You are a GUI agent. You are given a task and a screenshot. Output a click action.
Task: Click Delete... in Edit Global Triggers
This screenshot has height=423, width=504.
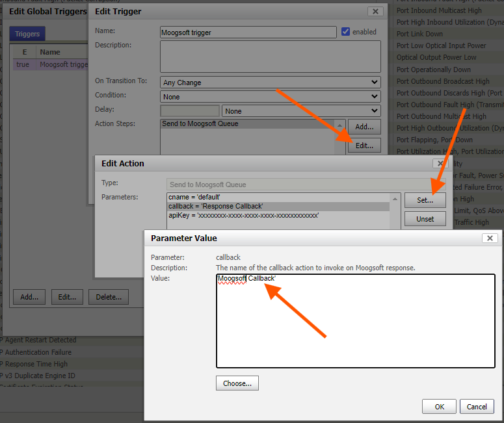[109, 297]
